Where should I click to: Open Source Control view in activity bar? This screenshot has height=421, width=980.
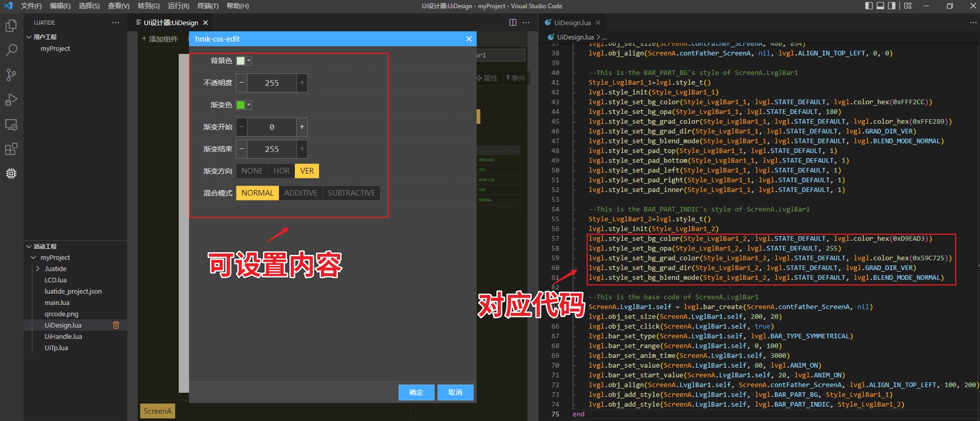(11, 75)
